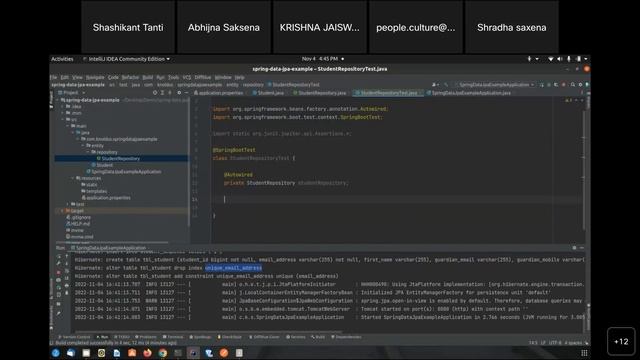Switch to the StudentRepository.java editor tab

coord(320,93)
